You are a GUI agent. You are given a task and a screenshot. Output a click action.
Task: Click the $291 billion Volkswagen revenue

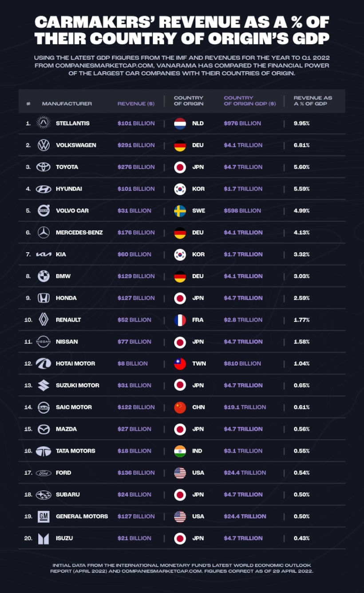click(136, 145)
